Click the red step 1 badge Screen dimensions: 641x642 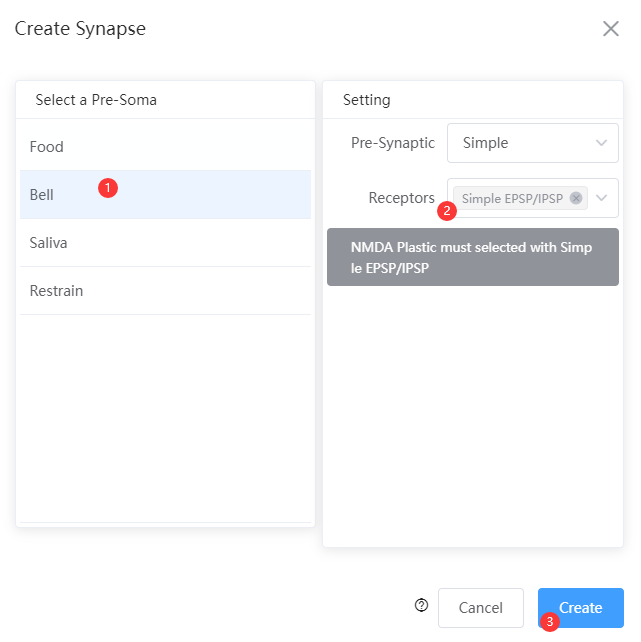coord(108,188)
